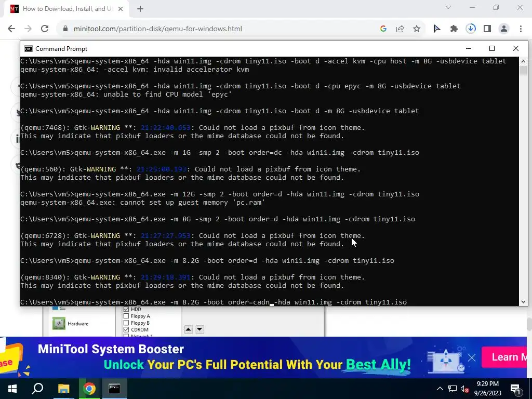Toggle the CDROM checkbox
The width and height of the screenshot is (532, 399).
[x=126, y=329]
